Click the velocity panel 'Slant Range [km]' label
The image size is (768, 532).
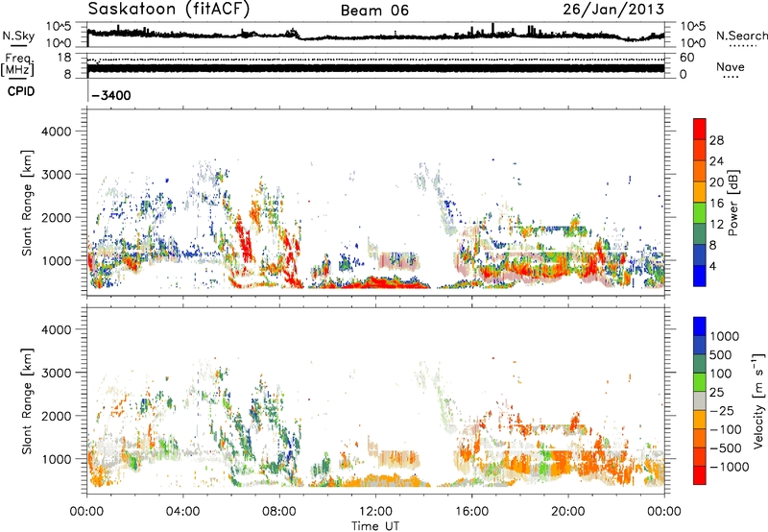pyautogui.click(x=27, y=401)
